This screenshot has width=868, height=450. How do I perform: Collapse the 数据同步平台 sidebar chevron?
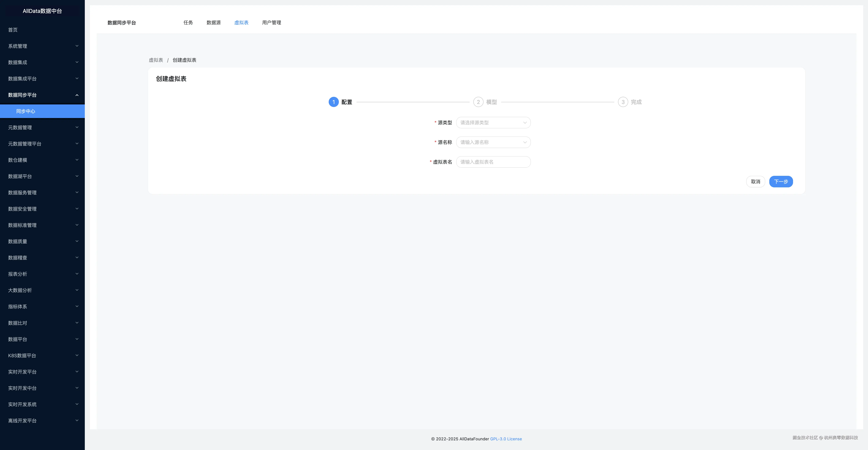point(77,95)
